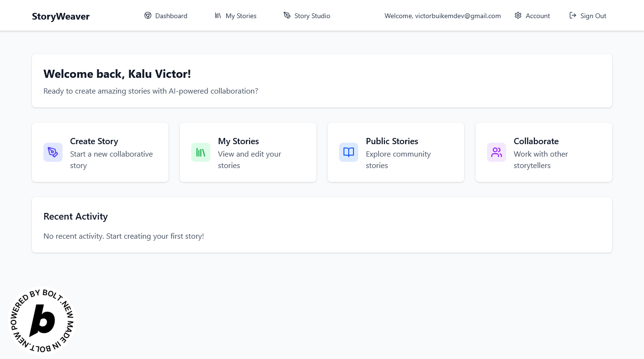Screen dimensions: 644x359
Task: Sign out of the account
Action: pos(593,16)
